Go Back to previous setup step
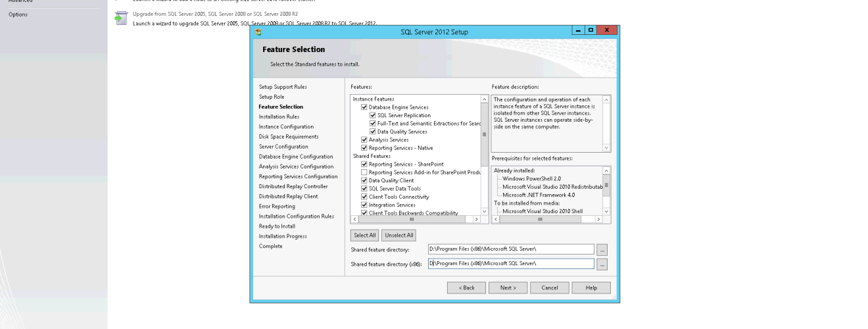Image resolution: width=868 pixels, height=329 pixels. [466, 288]
